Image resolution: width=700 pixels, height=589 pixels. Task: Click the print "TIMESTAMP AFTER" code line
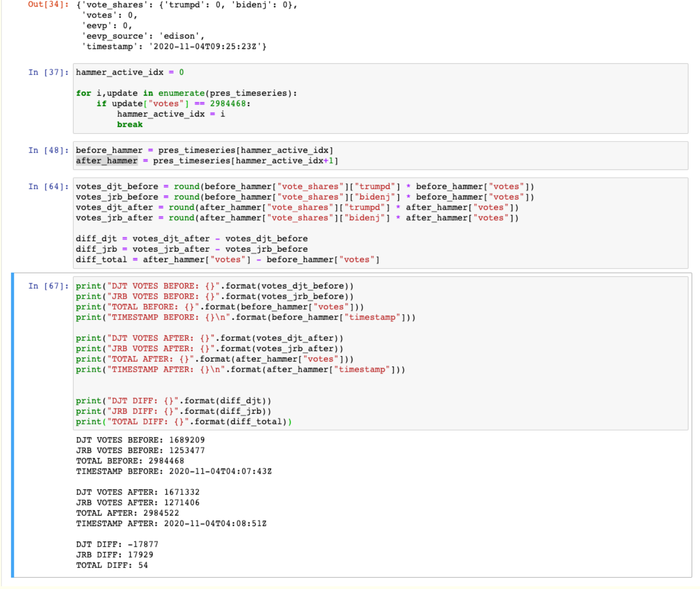[241, 370]
